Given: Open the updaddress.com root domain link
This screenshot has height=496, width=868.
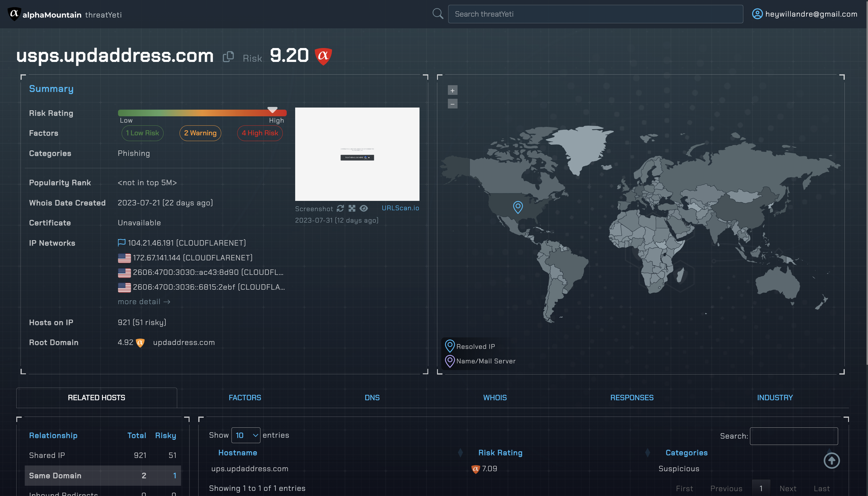Looking at the screenshot, I should pyautogui.click(x=184, y=342).
